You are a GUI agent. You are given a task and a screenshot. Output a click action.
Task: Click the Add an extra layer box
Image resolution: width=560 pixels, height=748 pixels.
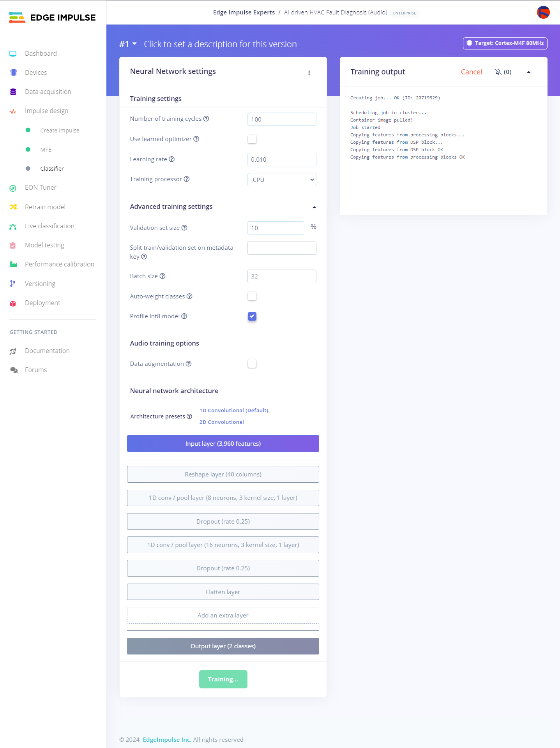223,615
